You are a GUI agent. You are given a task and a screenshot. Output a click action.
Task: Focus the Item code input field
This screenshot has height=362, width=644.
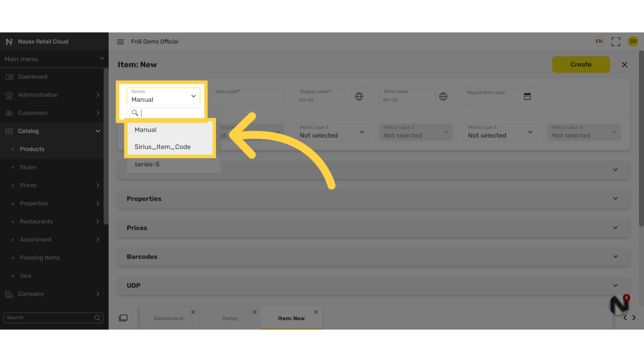tap(248, 97)
